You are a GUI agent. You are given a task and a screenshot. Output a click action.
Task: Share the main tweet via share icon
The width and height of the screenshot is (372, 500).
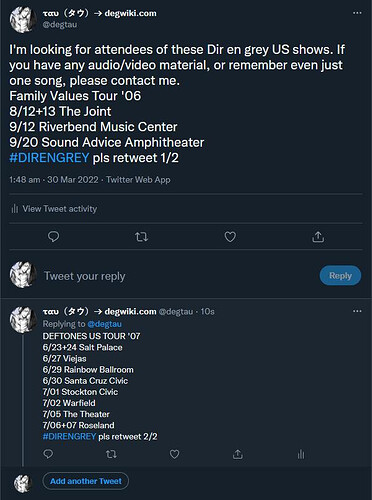pos(318,237)
